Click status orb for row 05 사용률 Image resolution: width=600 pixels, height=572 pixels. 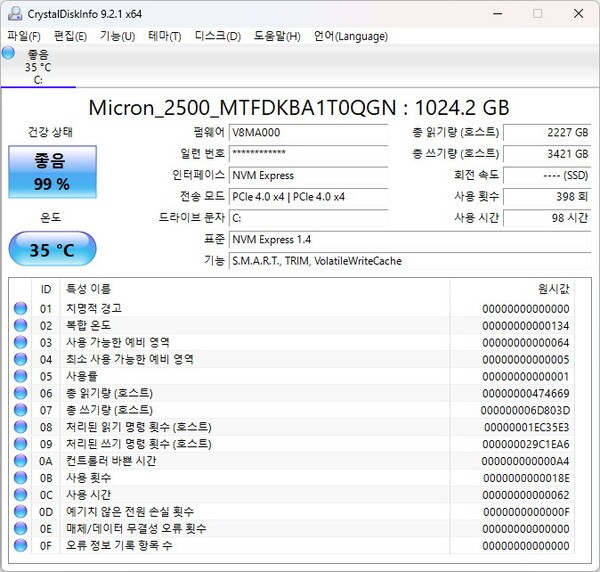tap(20, 376)
